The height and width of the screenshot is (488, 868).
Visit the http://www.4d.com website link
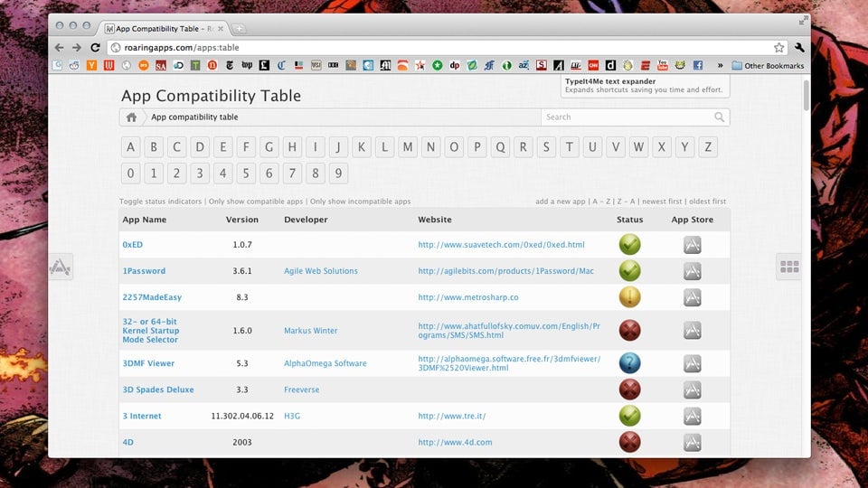point(455,442)
